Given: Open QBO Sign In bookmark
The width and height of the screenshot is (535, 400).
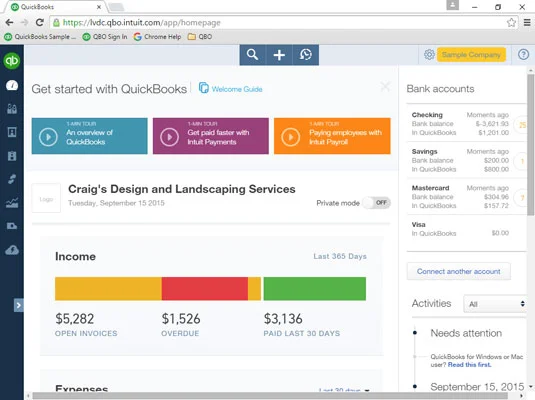Looking at the screenshot, I should coord(105,37).
